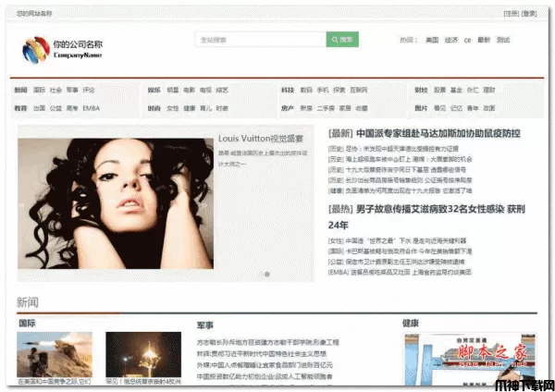Open the 科技 navigation category
This screenshot has height=392, width=555.
click(288, 90)
